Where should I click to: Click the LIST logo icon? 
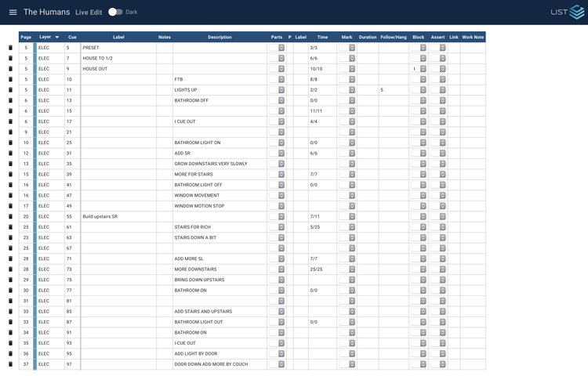577,12
